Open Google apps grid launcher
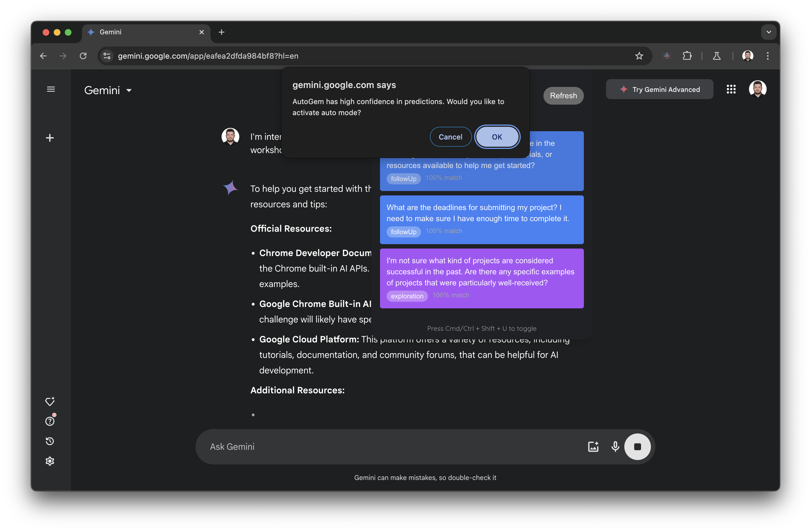Screen dimensions: 811x532 coord(731,89)
